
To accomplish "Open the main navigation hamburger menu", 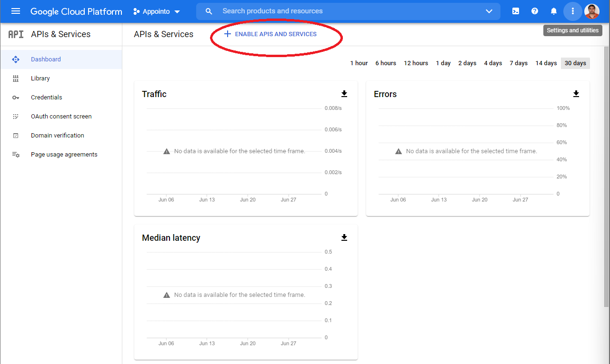I will [16, 11].
